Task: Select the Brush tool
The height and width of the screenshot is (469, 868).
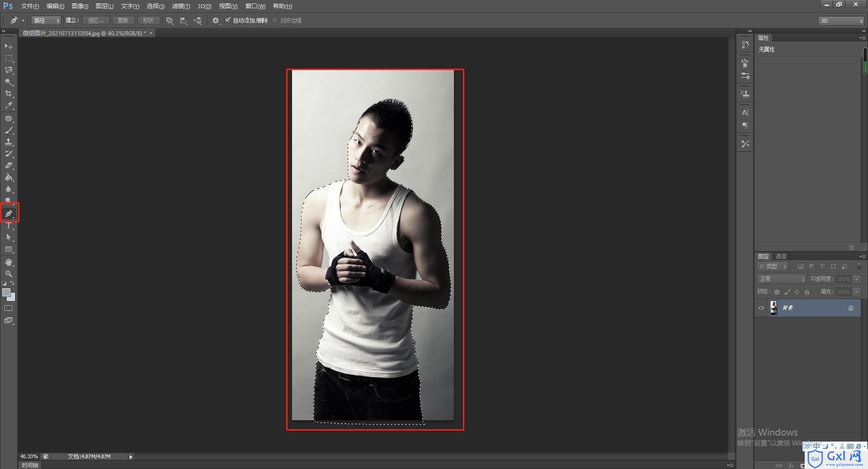Action: (x=9, y=130)
